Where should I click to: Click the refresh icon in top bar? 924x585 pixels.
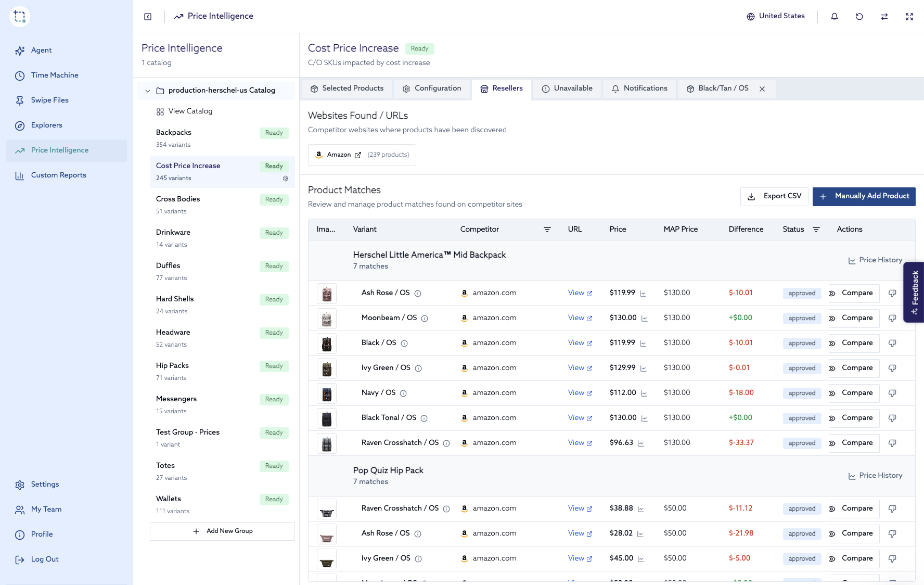click(859, 17)
